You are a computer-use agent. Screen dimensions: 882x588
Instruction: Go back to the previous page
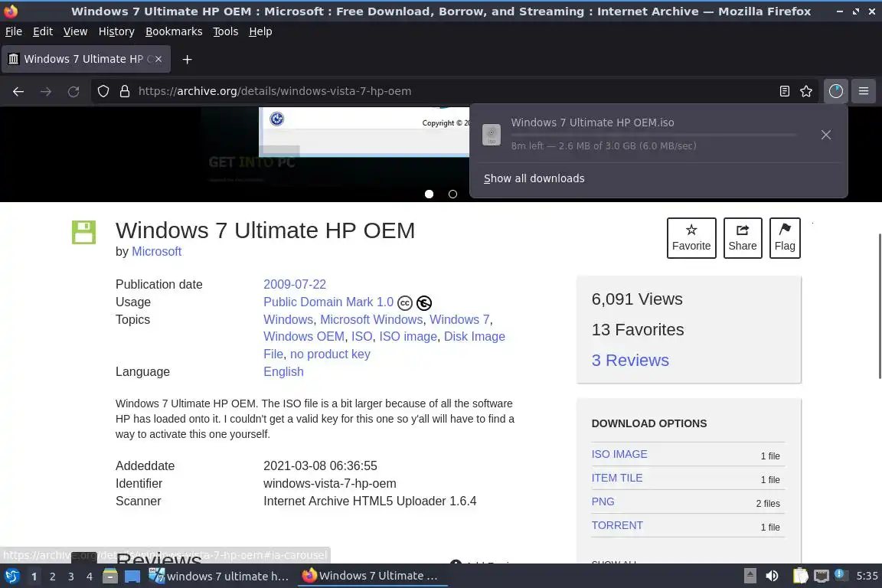(18, 91)
